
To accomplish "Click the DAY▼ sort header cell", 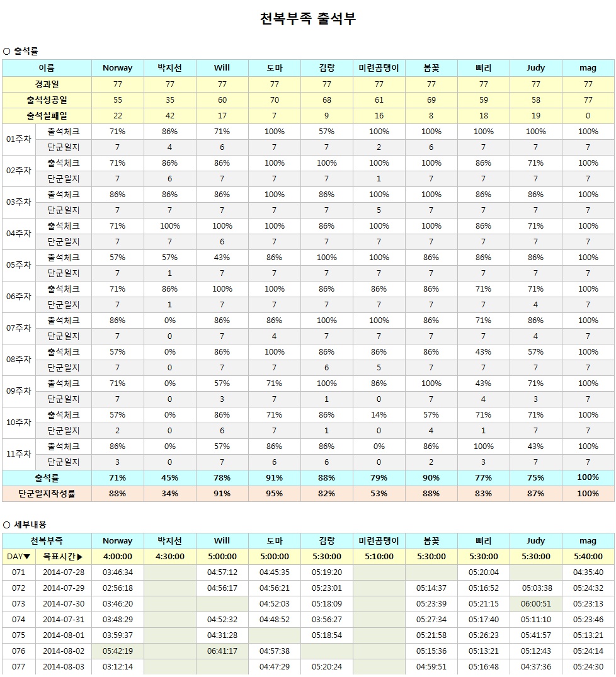I will (x=19, y=557).
